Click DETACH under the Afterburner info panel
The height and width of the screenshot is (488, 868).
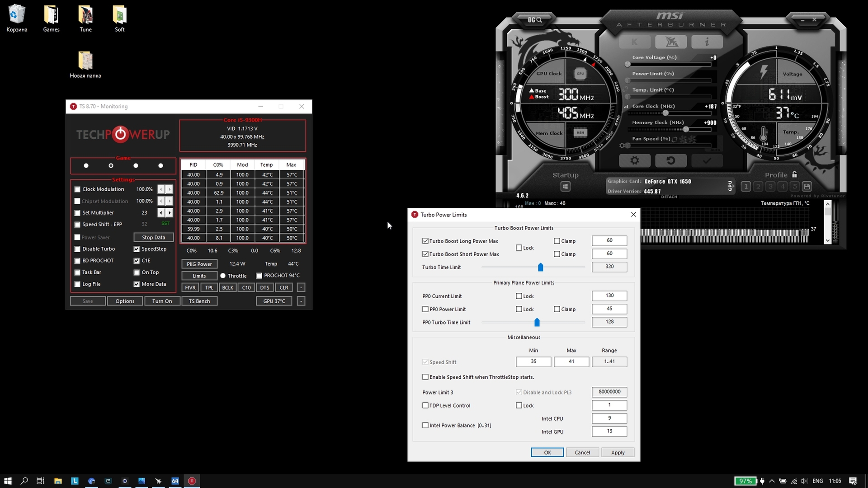[669, 197]
